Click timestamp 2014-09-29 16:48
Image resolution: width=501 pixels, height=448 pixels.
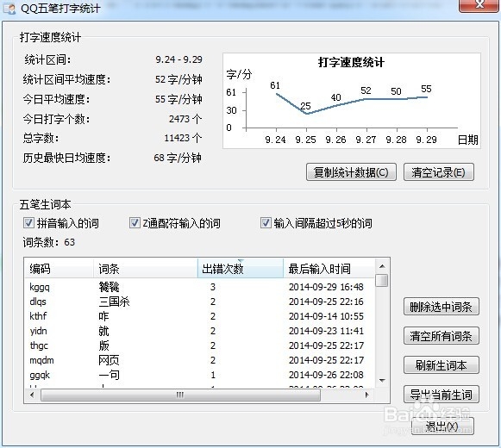tap(326, 287)
